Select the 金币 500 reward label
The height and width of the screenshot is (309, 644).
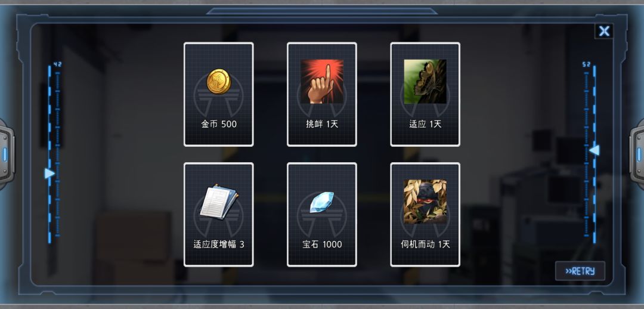coord(219,124)
